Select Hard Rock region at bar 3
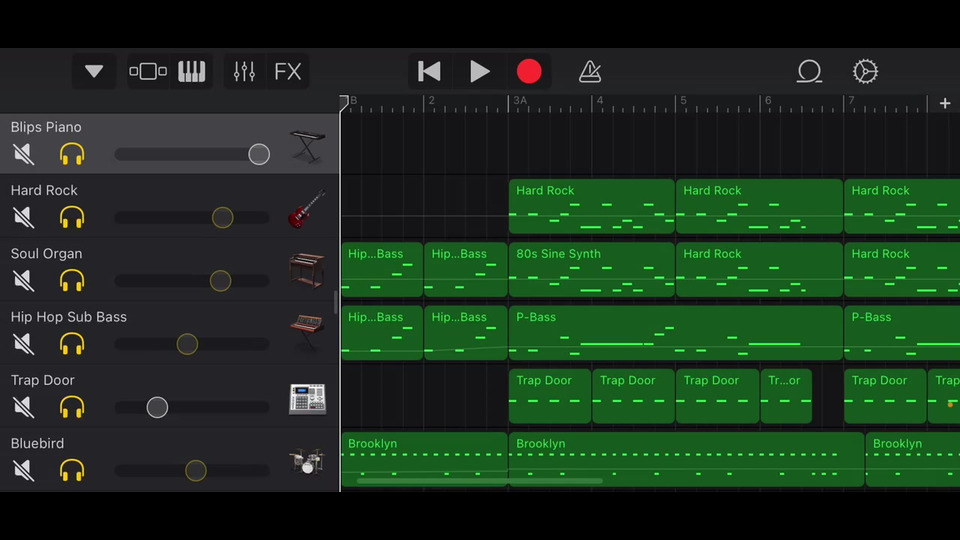960x540 pixels. click(x=591, y=206)
